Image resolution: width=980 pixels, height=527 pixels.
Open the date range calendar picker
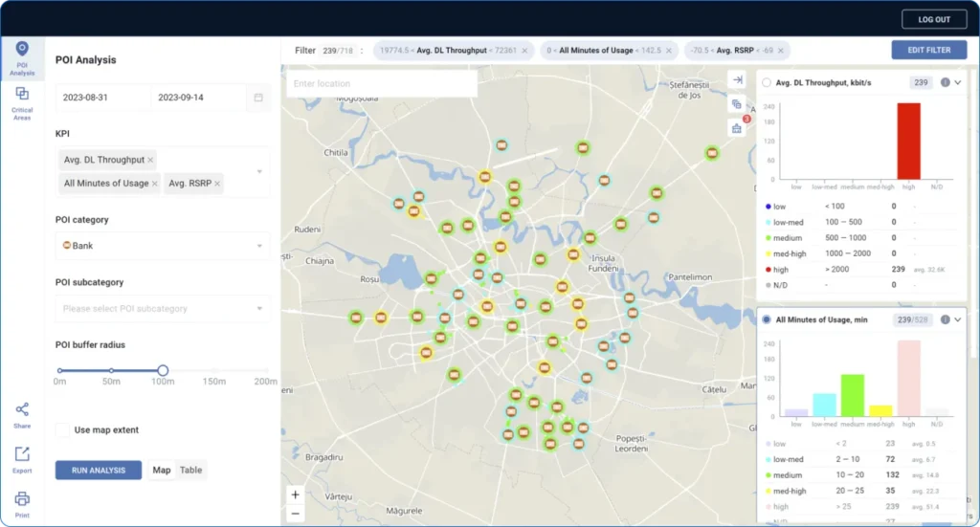(258, 98)
